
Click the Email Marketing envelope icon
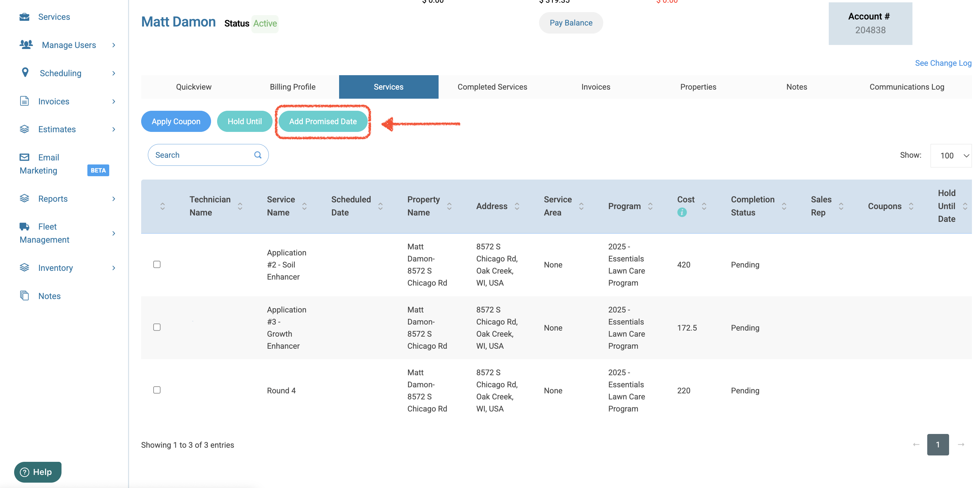(24, 157)
